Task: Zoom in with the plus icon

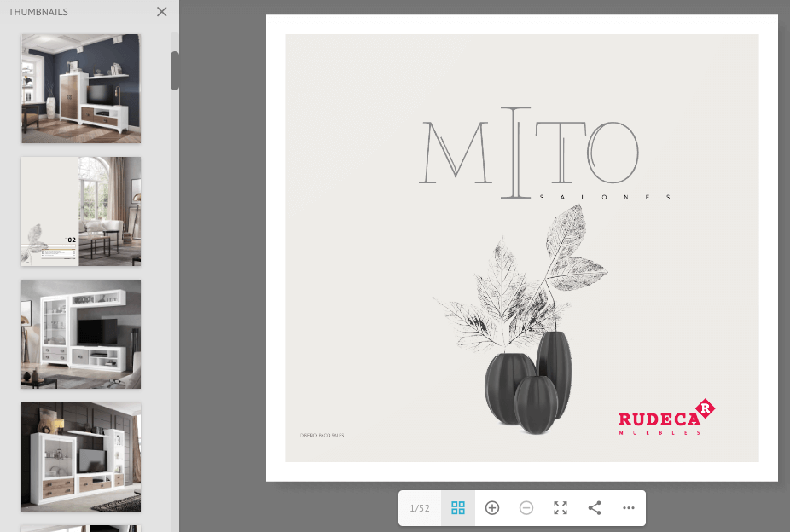Action: pos(492,508)
